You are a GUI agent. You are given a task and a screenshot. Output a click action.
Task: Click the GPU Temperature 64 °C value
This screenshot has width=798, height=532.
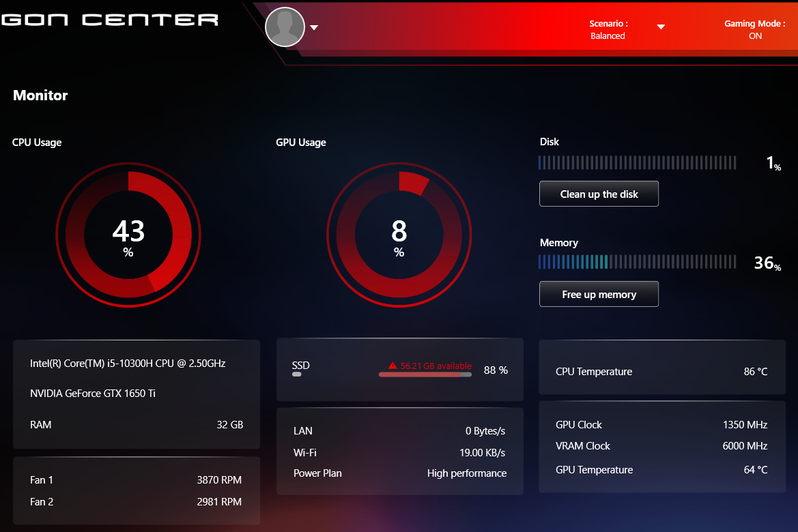tap(756, 470)
